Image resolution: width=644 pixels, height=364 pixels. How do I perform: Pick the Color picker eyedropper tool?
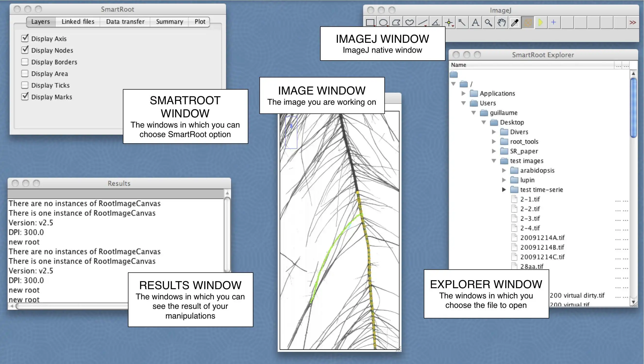pos(515,23)
